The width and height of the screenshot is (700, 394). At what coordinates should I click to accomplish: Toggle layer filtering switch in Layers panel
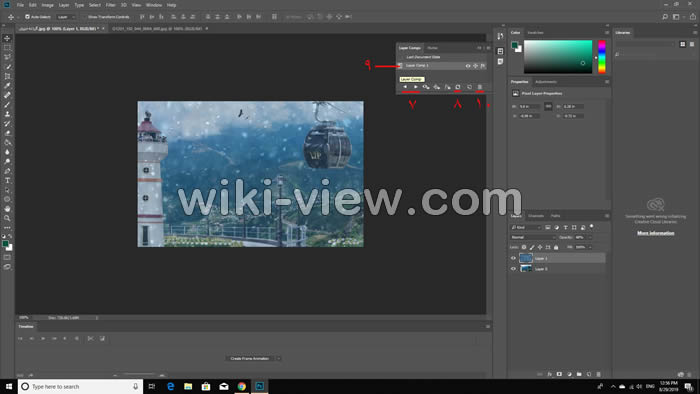click(592, 227)
